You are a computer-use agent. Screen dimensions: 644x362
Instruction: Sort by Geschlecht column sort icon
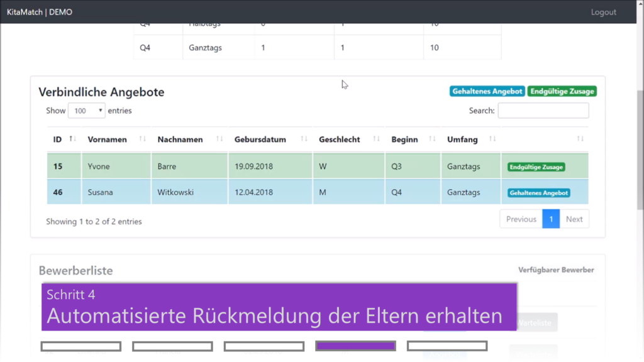click(376, 139)
